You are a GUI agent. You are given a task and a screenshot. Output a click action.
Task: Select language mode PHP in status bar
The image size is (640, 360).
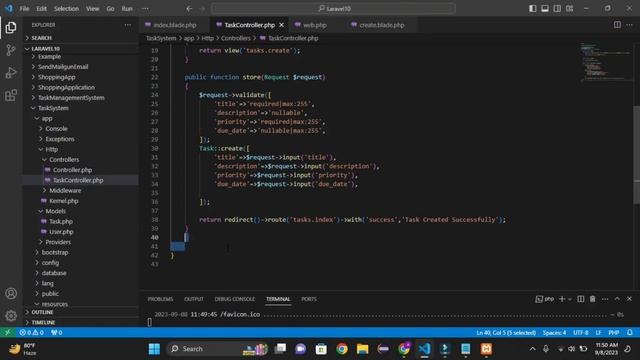pos(613,333)
